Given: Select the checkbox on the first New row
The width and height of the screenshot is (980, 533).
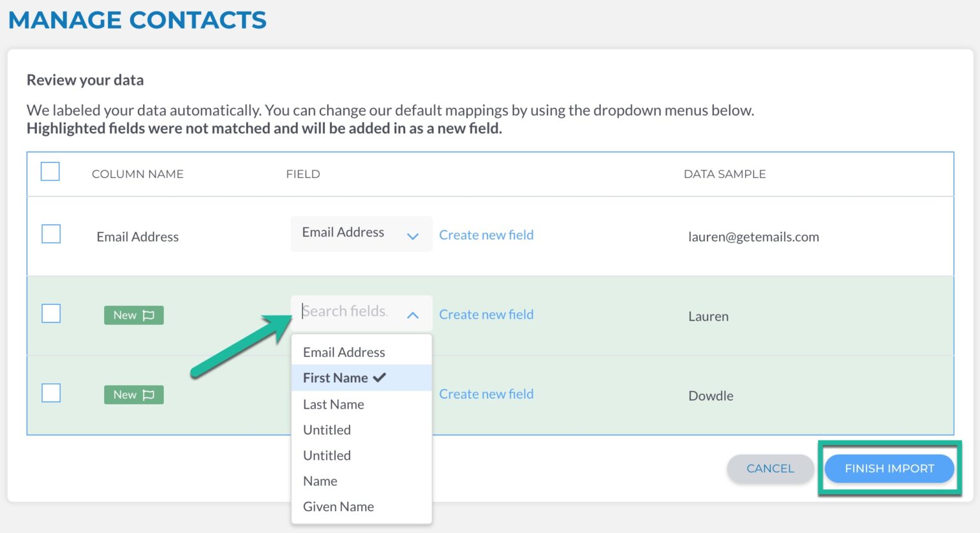Looking at the screenshot, I should pos(50,313).
